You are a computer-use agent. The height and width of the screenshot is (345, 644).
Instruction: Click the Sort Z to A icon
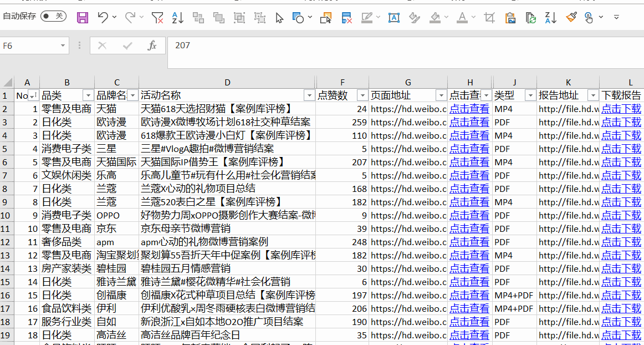[x=550, y=17]
